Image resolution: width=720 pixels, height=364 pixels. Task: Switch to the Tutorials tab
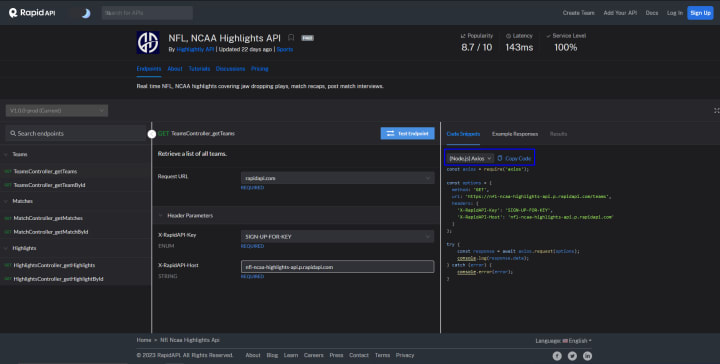pos(199,69)
